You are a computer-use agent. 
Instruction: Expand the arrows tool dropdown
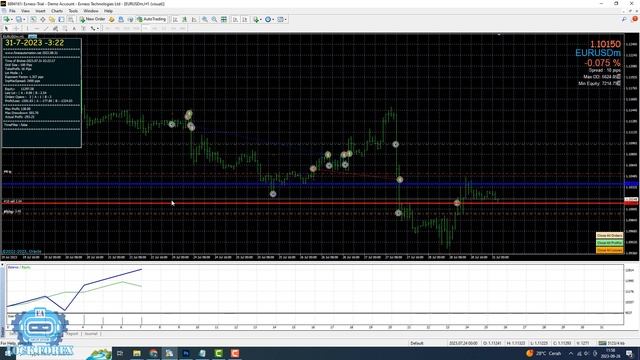click(98, 28)
